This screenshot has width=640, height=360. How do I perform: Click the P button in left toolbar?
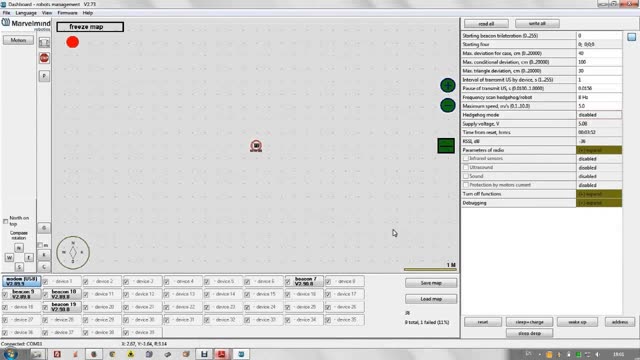tap(44, 76)
